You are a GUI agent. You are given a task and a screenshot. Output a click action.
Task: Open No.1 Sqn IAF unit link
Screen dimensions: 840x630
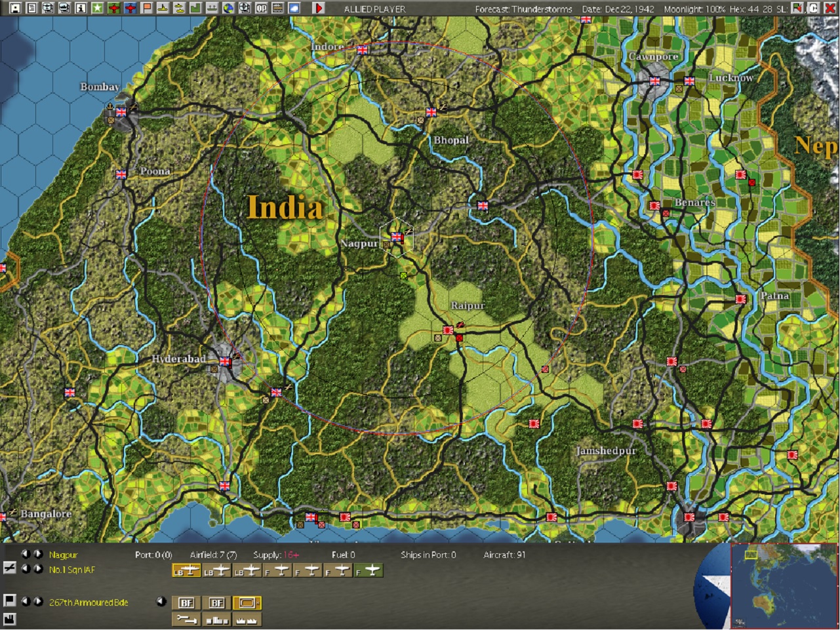[x=71, y=570]
